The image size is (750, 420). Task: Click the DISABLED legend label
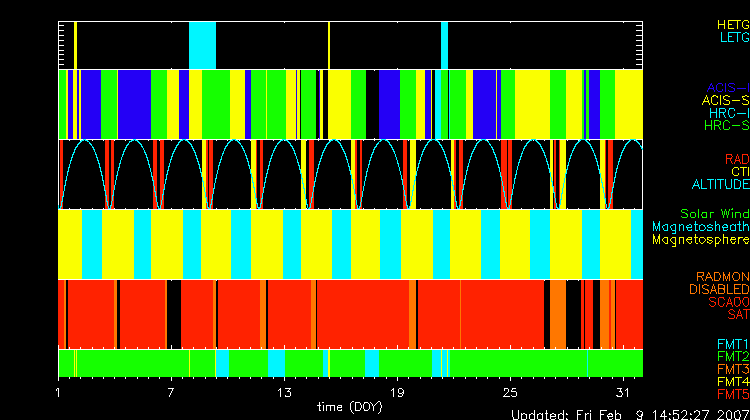click(x=717, y=290)
